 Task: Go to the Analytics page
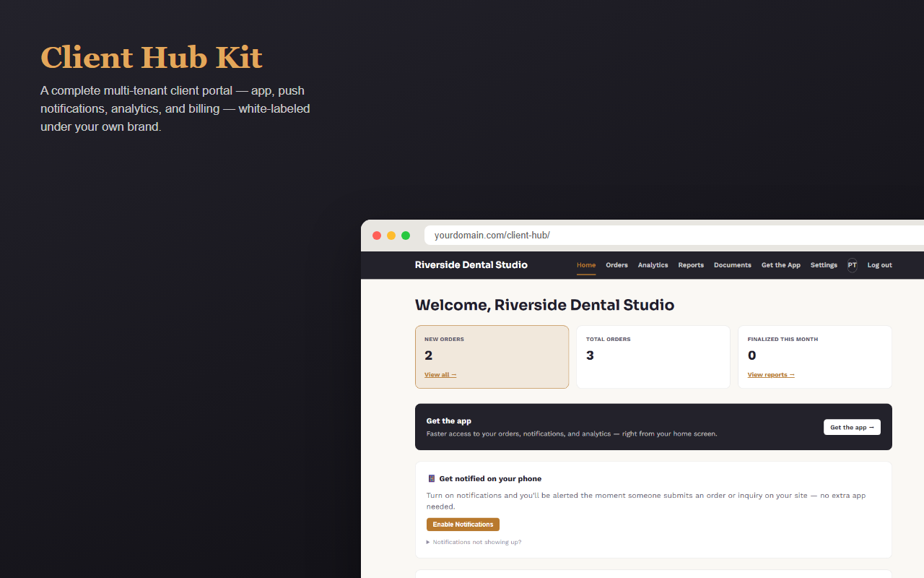click(653, 265)
